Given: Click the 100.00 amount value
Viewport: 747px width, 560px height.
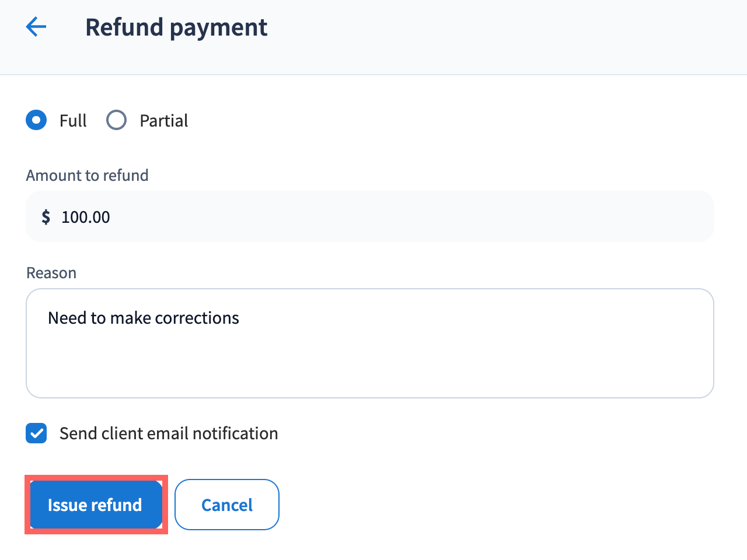Looking at the screenshot, I should tap(86, 217).
